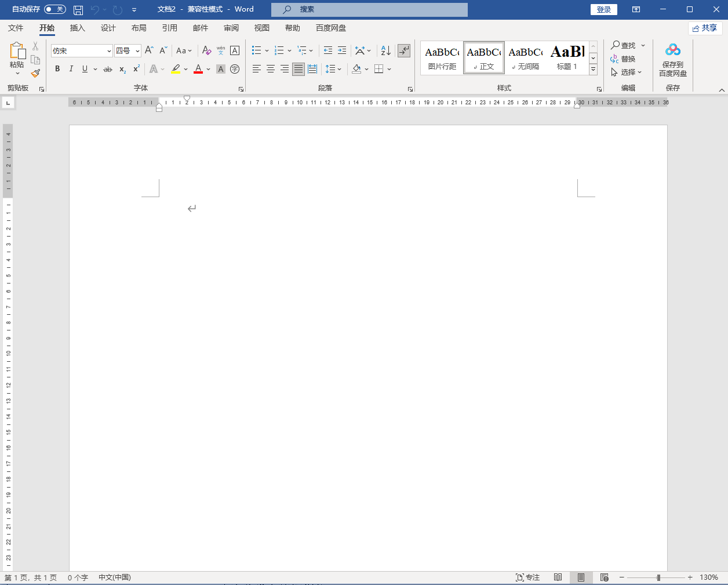Click the Share button
The image size is (728, 585).
point(705,28)
